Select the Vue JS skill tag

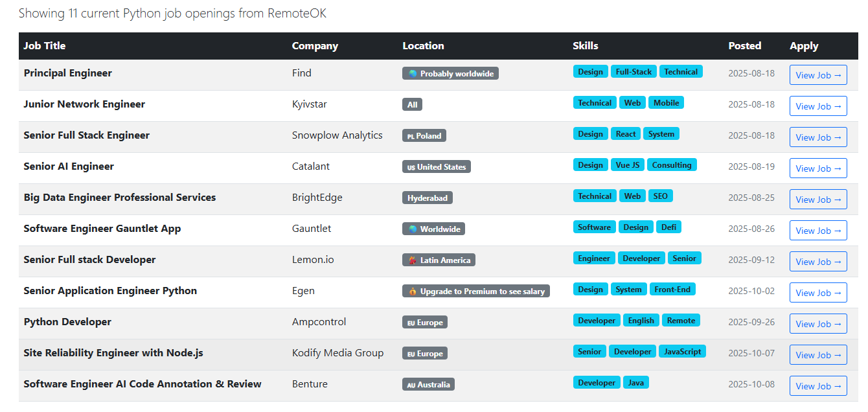(x=627, y=165)
